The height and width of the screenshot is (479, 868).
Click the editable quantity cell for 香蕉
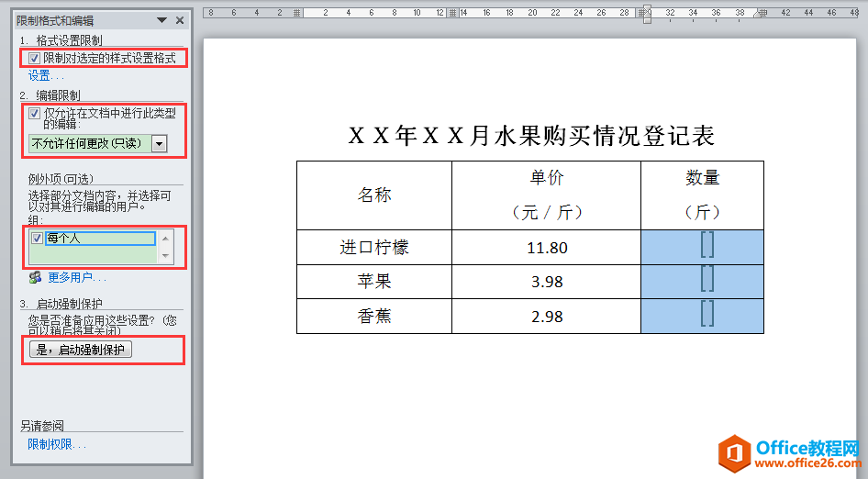(x=703, y=317)
